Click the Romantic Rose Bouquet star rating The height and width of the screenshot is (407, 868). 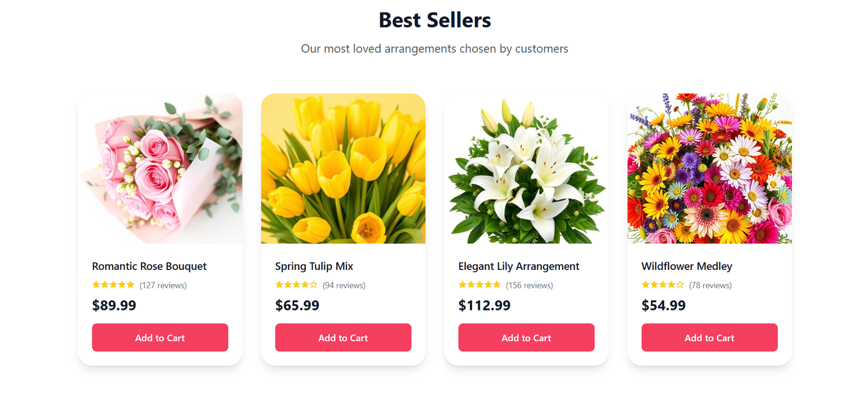(x=113, y=285)
